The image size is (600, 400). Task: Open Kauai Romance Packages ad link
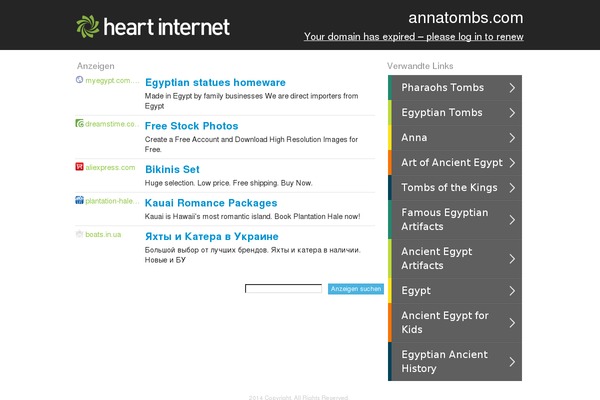tap(211, 203)
